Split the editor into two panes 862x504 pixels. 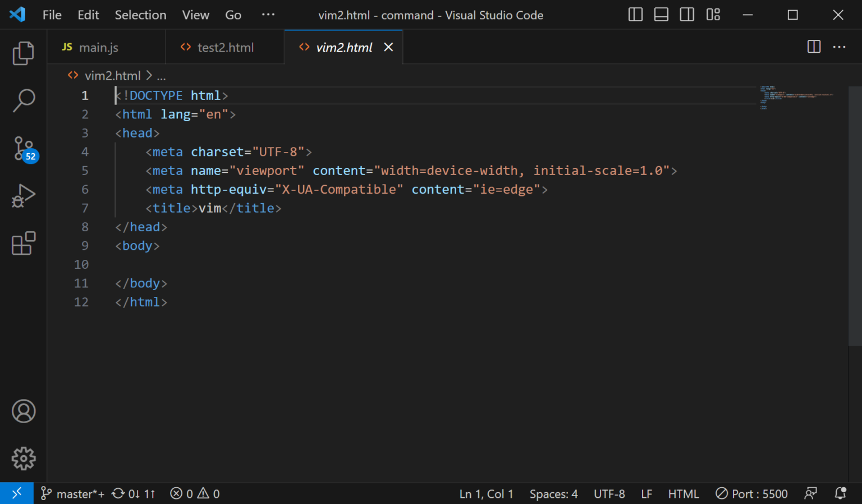[813, 47]
